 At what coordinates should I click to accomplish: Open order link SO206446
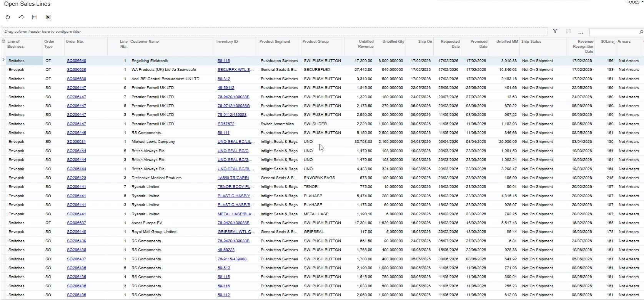click(x=77, y=133)
